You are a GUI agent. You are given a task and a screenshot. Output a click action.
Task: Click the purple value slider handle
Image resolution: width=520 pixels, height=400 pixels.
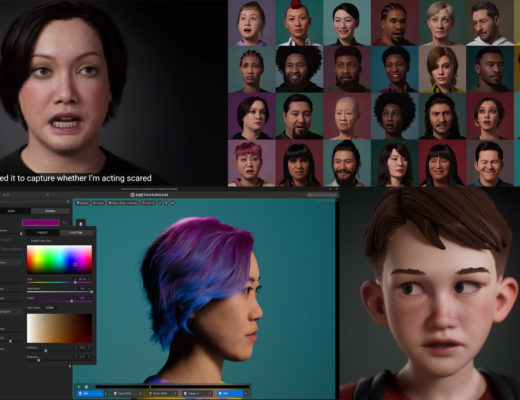click(x=72, y=301)
